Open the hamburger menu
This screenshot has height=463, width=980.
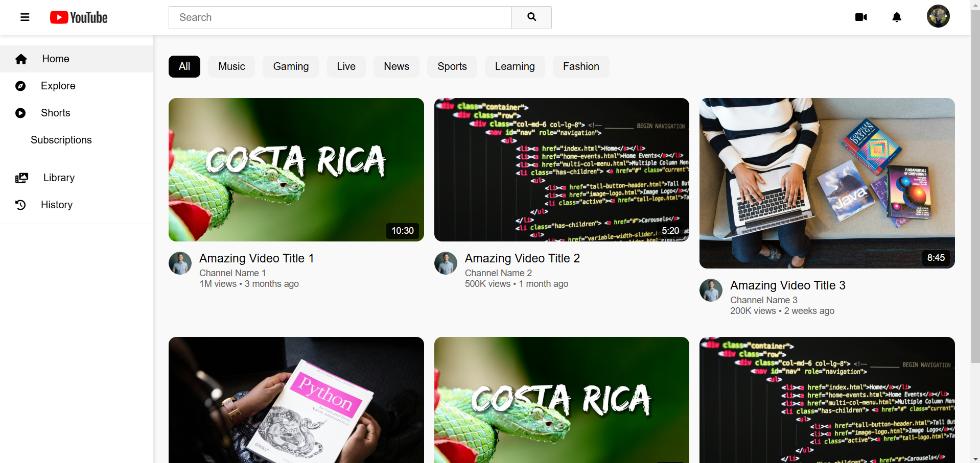tap(25, 17)
